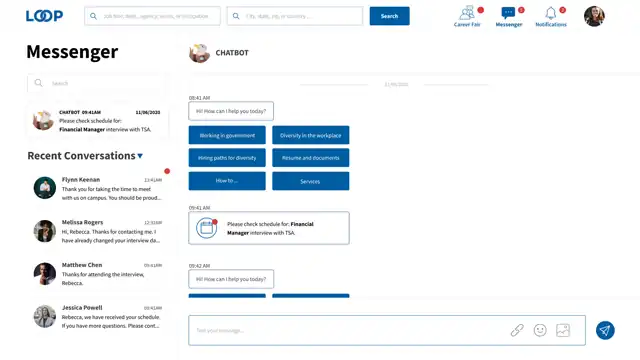Select 'Diversity in the workplace' option
The height and width of the screenshot is (360, 640).
311,135
